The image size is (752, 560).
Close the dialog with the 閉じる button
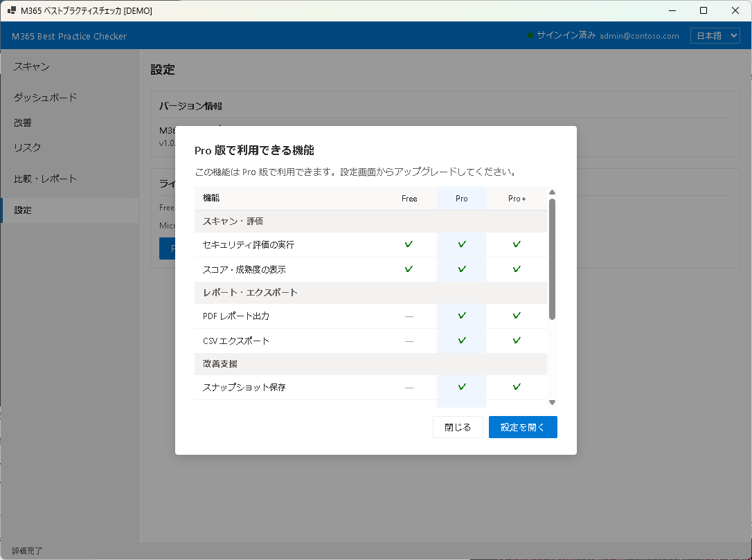458,427
